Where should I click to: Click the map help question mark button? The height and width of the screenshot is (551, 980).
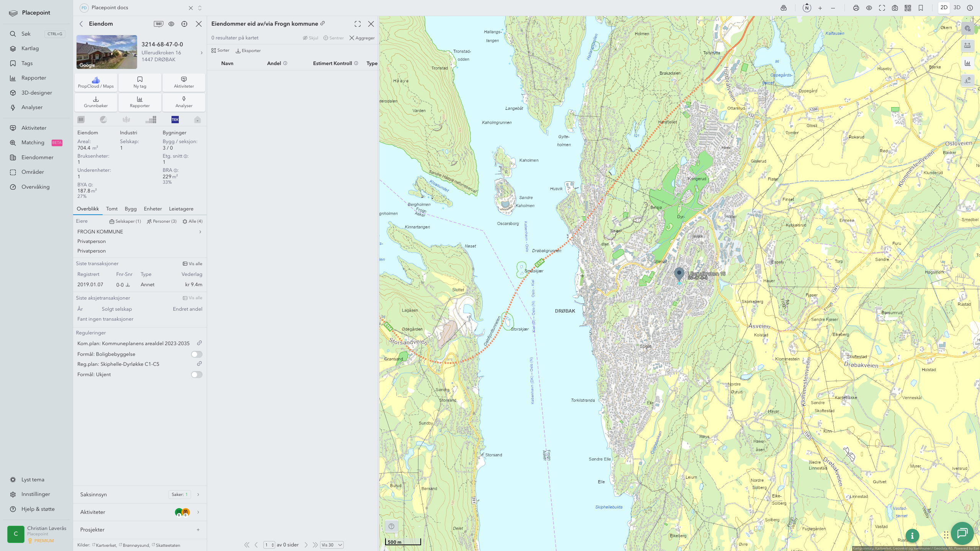(391, 526)
